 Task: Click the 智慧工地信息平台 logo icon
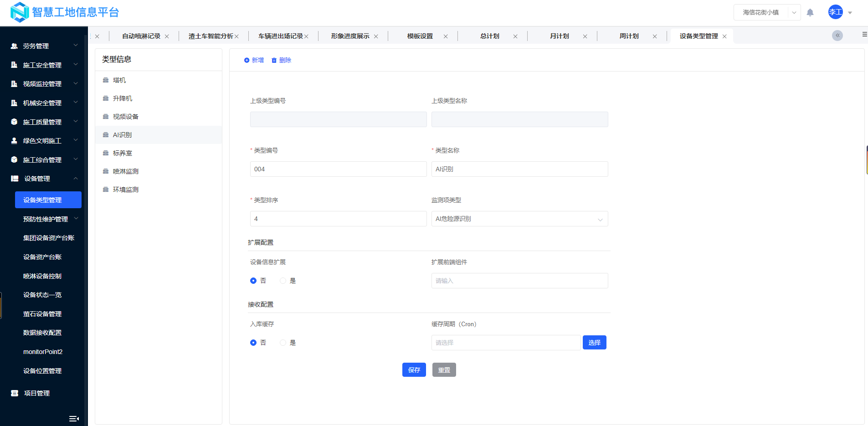20,12
